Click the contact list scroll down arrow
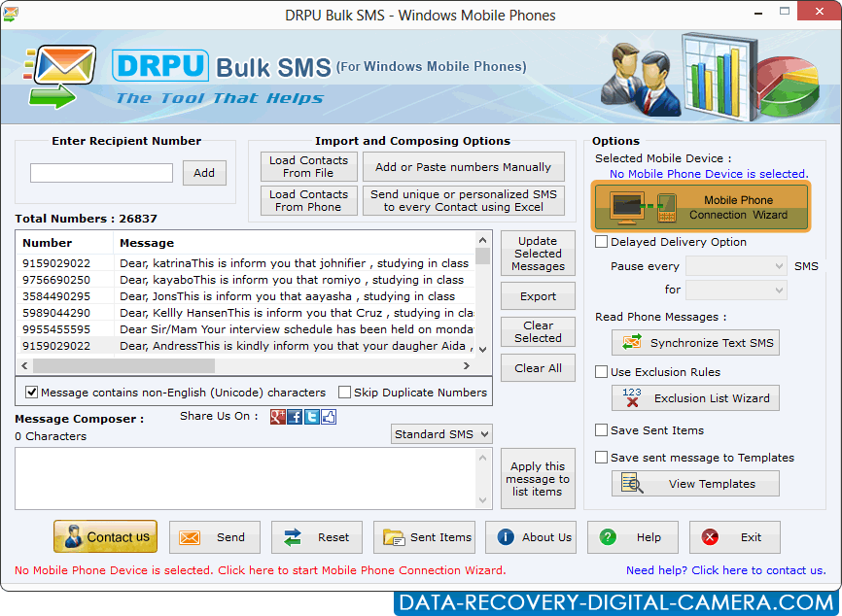This screenshot has width=842, height=616. [x=483, y=350]
